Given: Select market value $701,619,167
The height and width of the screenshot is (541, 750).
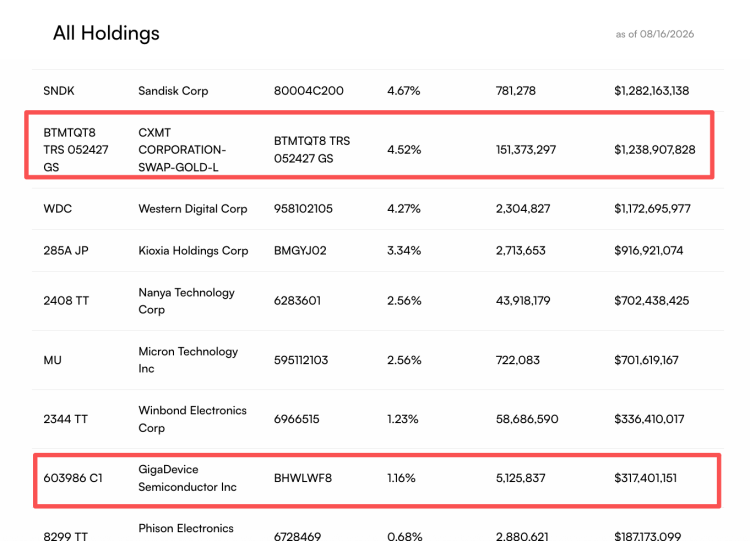Looking at the screenshot, I should 646,360.
